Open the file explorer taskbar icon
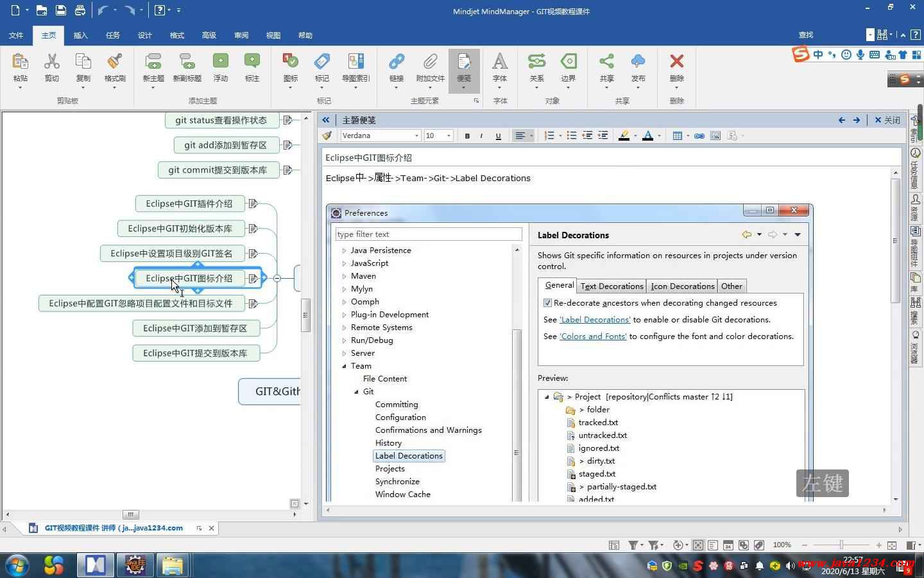 (173, 565)
